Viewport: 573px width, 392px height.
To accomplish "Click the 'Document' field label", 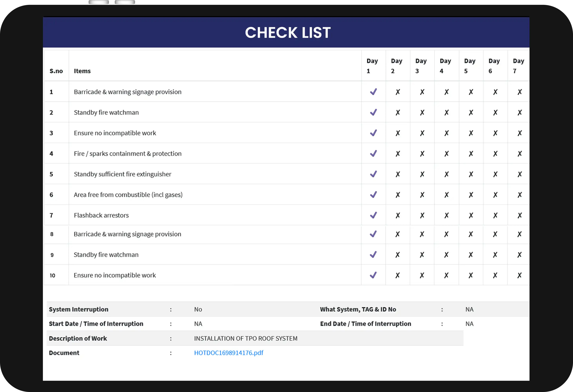I will click(64, 353).
